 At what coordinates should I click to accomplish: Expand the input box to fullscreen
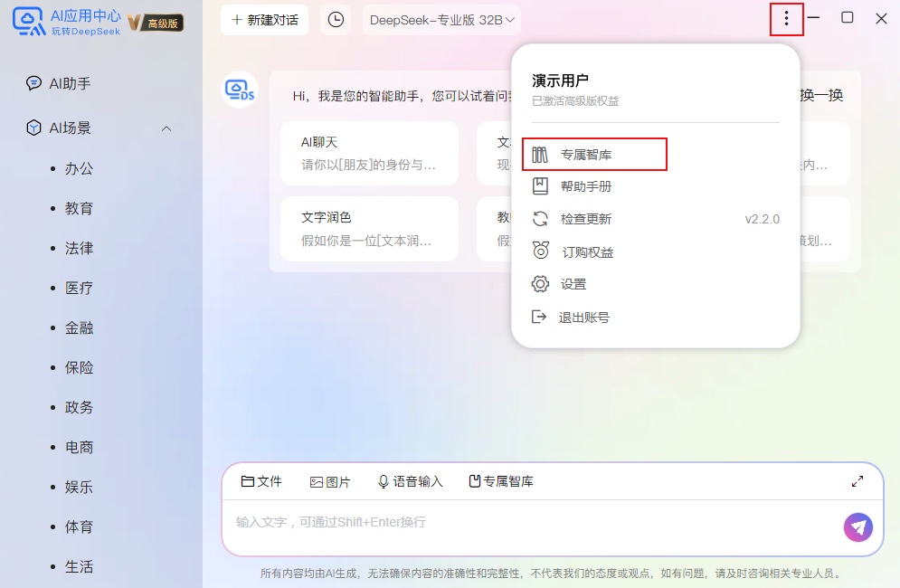[857, 481]
